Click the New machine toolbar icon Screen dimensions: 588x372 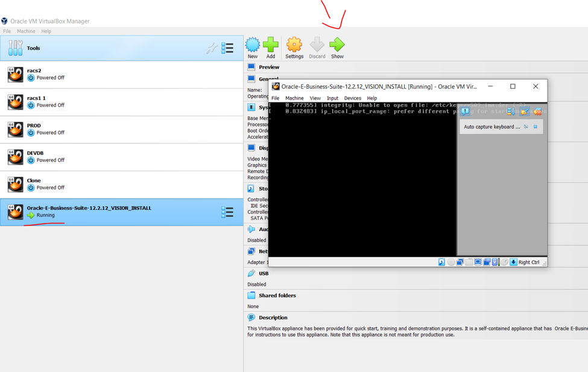[252, 45]
